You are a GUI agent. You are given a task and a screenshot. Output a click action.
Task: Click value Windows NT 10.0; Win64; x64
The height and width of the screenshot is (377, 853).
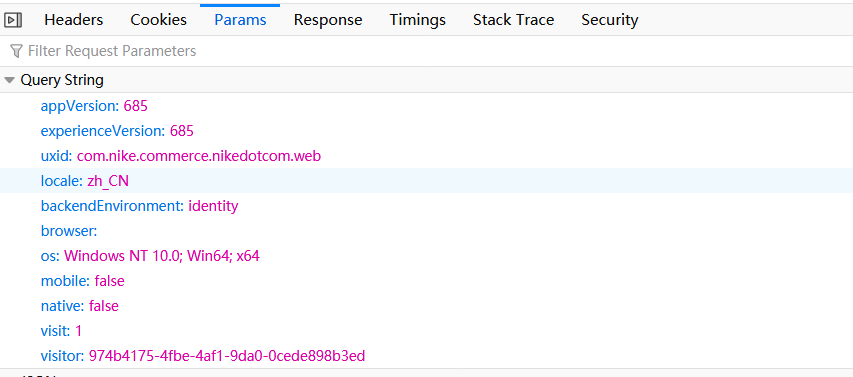click(162, 256)
